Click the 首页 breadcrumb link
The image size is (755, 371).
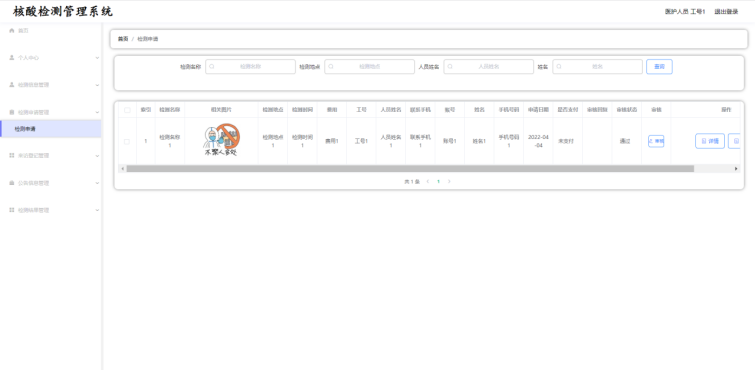click(123, 39)
